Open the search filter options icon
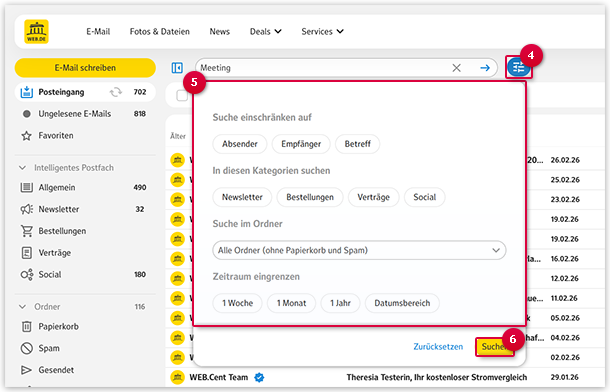This screenshot has height=392, width=610. [519, 68]
